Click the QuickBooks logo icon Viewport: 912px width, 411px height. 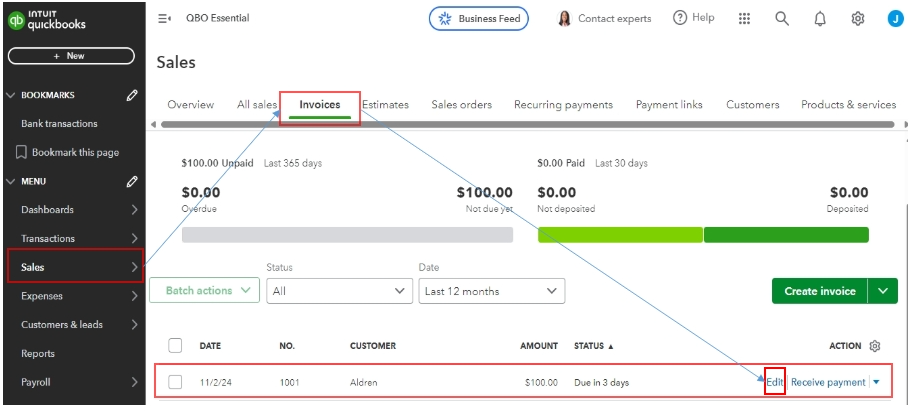[17, 19]
